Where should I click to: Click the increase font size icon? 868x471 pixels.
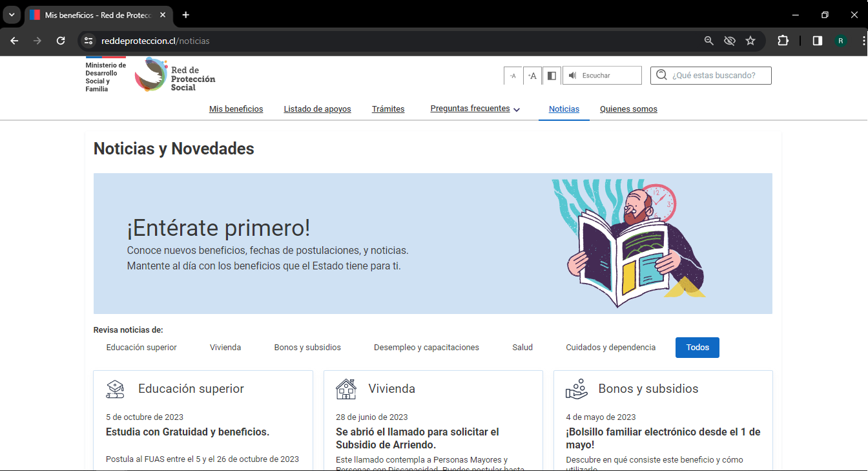532,76
